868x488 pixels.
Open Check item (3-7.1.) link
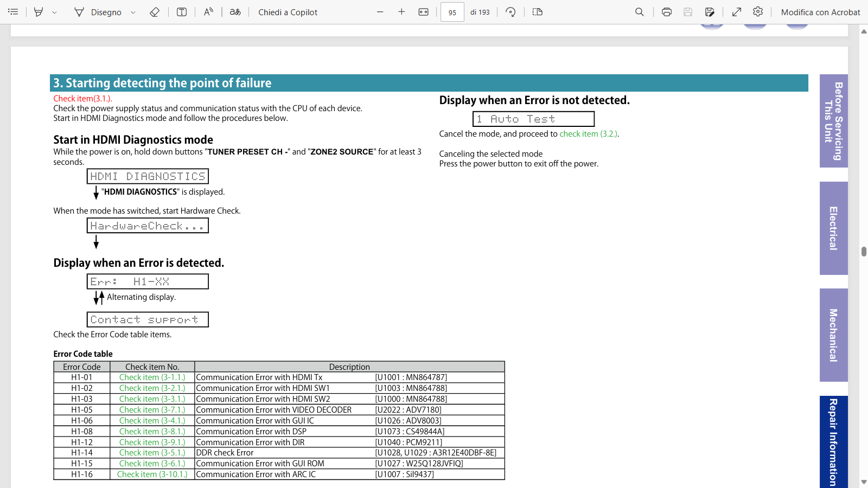[x=152, y=410]
